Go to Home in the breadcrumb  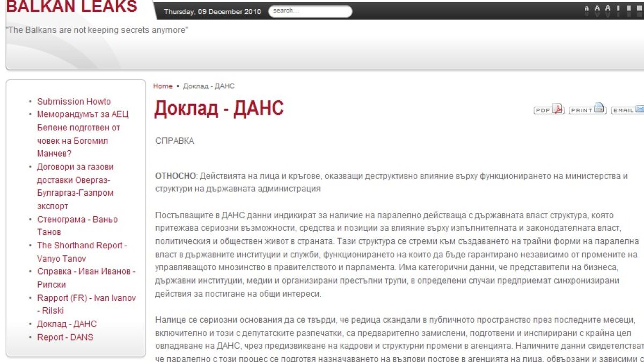[163, 86]
